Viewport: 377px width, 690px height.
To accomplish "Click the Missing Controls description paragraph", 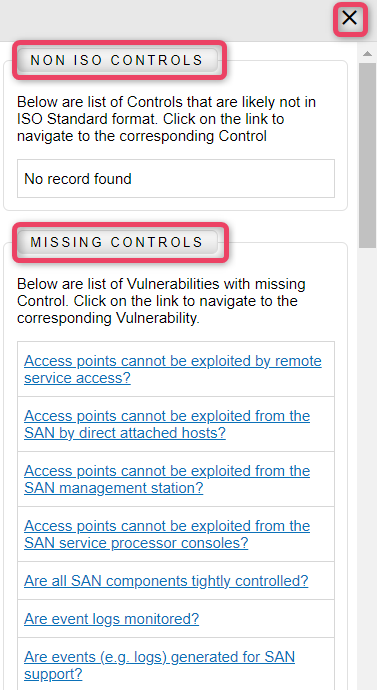I will tap(161, 301).
